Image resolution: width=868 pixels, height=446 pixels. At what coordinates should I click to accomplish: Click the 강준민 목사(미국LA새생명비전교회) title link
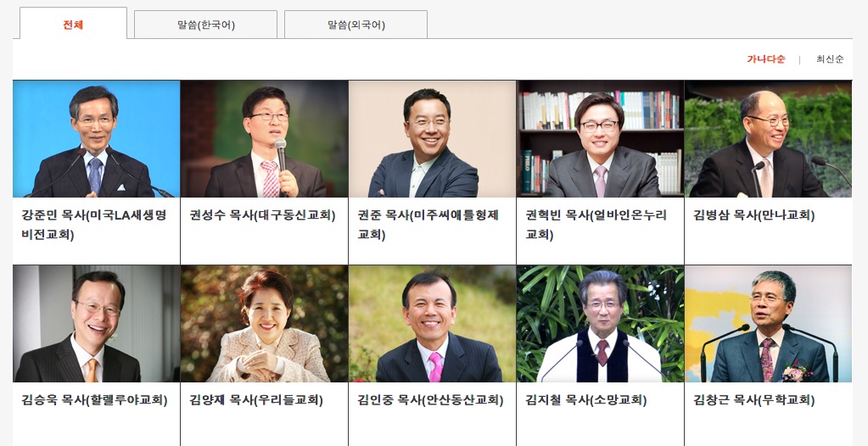pos(94,225)
